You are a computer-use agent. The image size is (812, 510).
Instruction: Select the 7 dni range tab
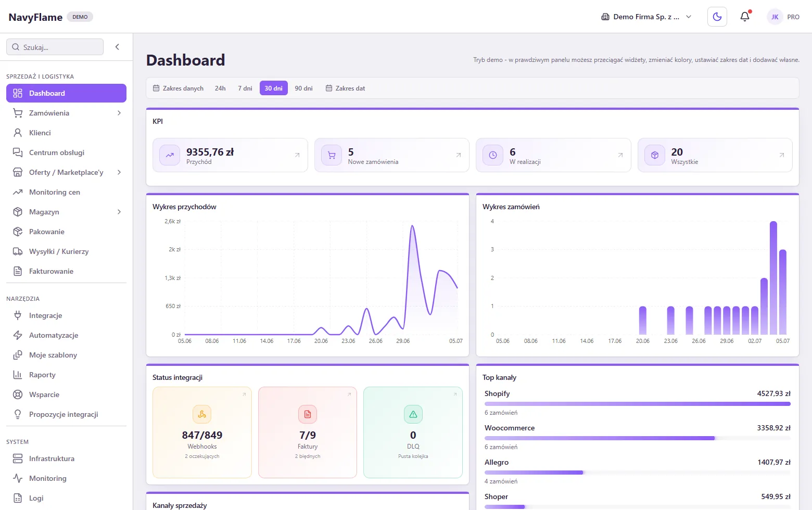point(245,88)
